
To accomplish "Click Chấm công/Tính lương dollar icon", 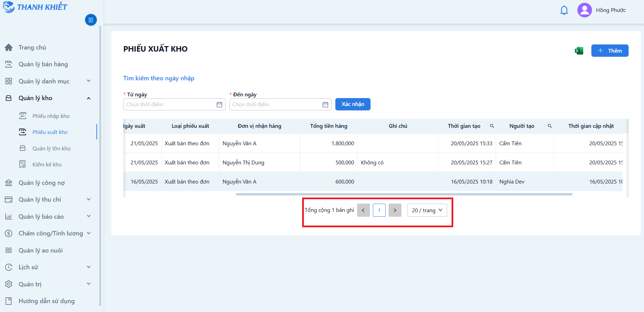I will pos(9,233).
